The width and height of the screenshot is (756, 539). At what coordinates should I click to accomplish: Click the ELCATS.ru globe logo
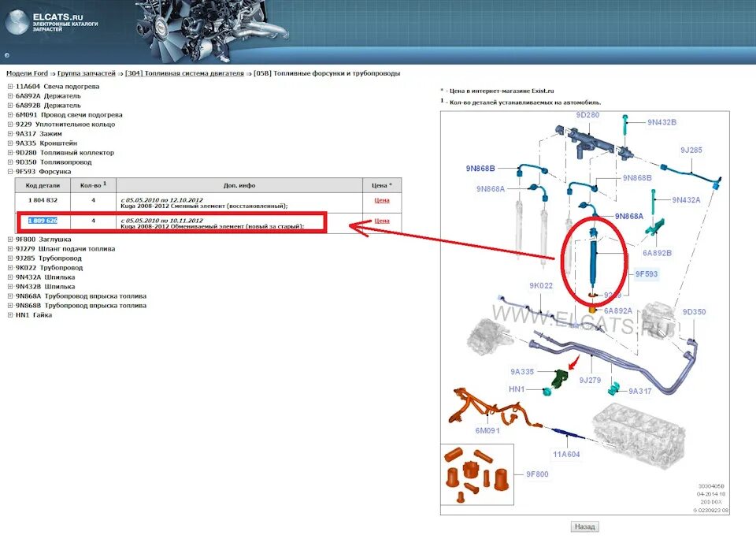tap(18, 22)
